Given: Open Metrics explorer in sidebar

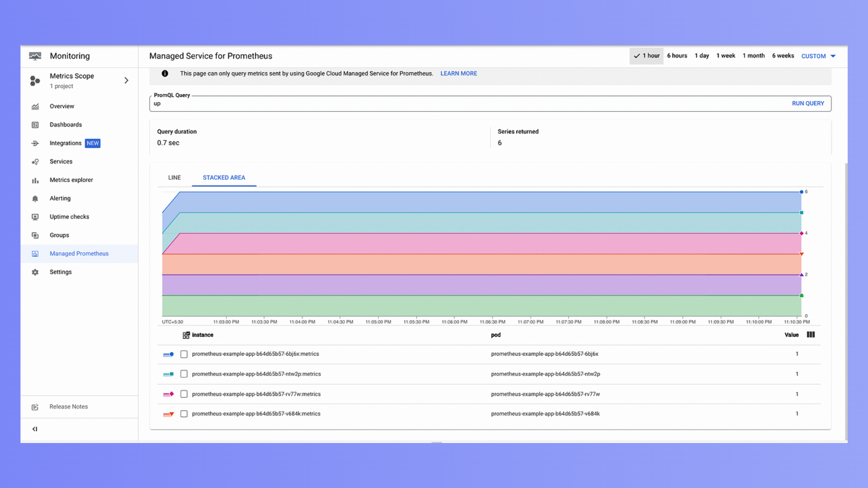Looking at the screenshot, I should (71, 180).
